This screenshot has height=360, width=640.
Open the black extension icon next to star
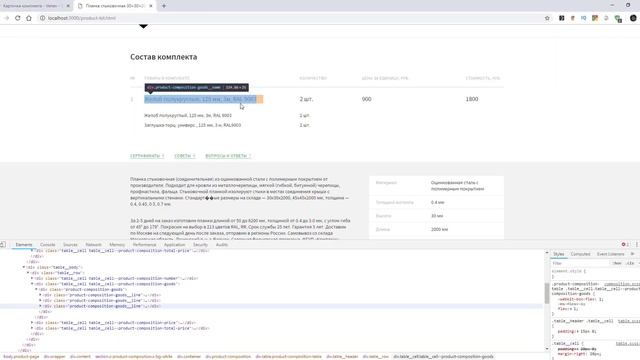[562, 18]
